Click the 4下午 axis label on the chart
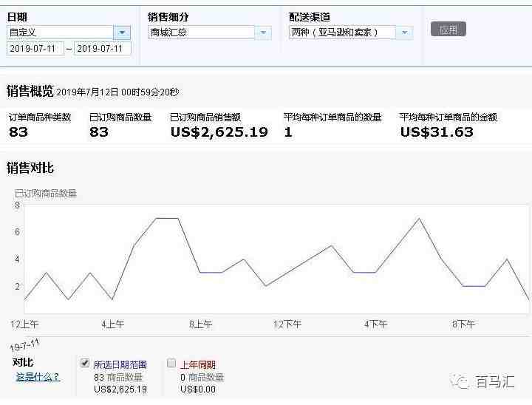 [375, 324]
